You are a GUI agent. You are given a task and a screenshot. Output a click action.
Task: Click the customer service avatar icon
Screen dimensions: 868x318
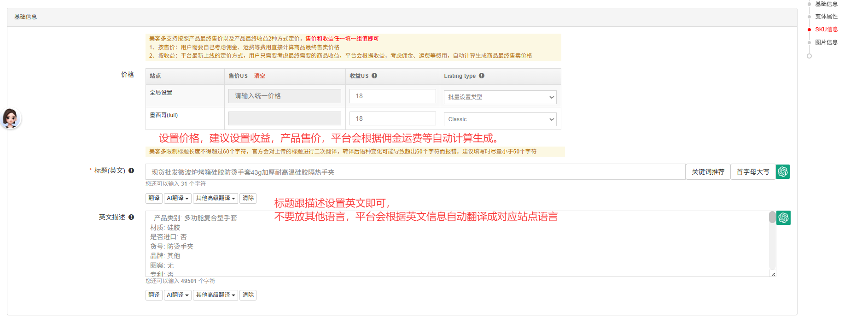pos(10,118)
